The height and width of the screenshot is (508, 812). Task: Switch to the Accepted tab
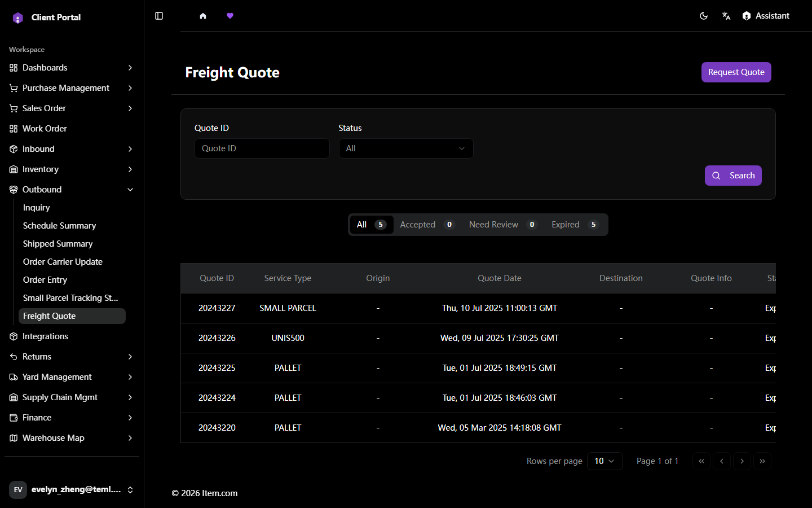(427, 225)
